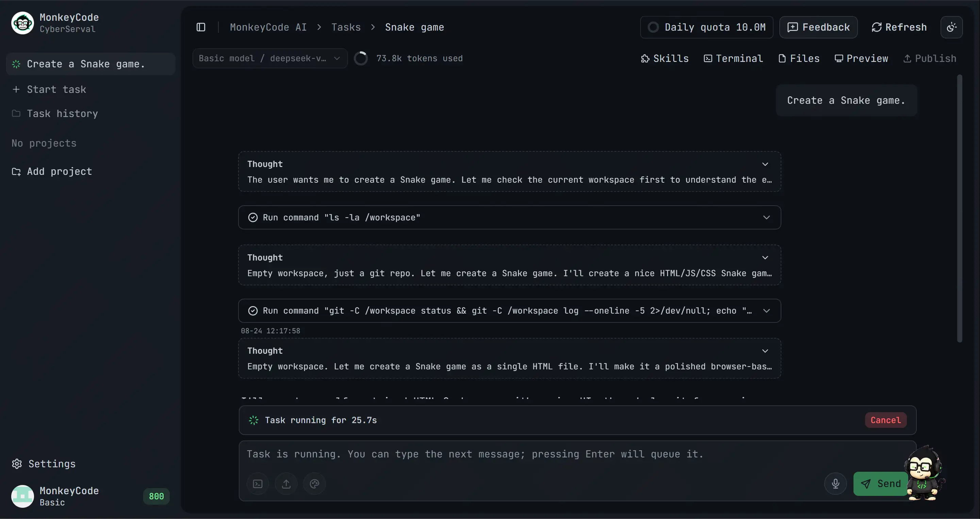
Task: Expand Thought starting Empty workspace, just a git
Action: pyautogui.click(x=510, y=265)
